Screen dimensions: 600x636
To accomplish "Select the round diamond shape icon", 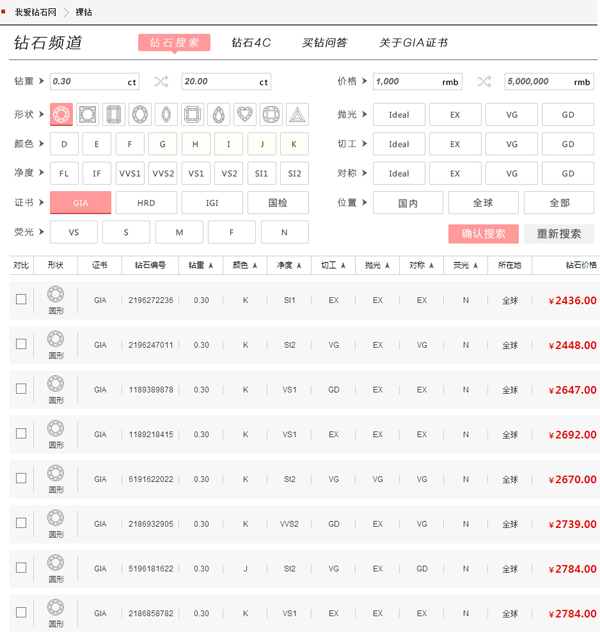I will pos(62,114).
